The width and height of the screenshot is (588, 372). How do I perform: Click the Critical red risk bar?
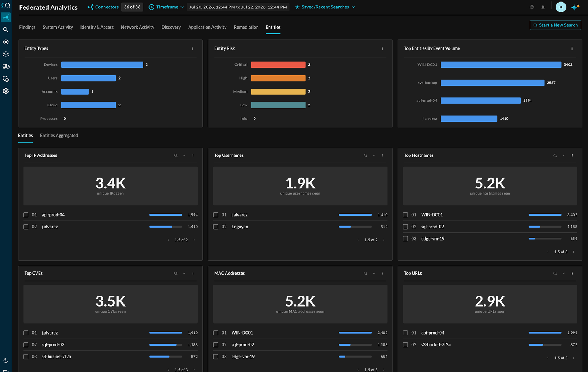pos(278,65)
